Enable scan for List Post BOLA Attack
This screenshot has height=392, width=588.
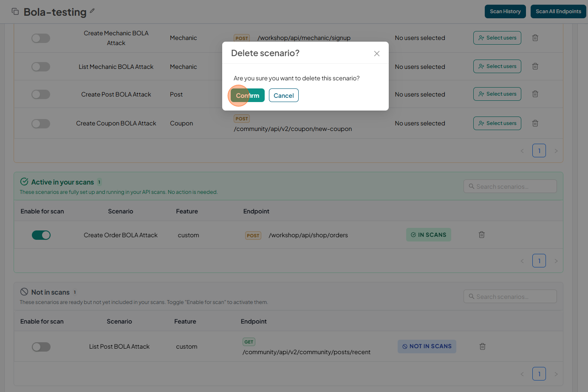(41, 347)
